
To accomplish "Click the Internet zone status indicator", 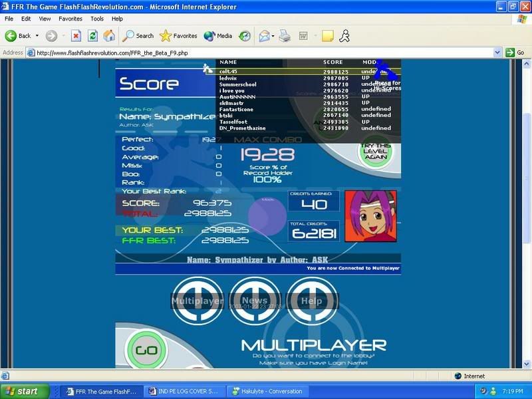I will (x=469, y=376).
